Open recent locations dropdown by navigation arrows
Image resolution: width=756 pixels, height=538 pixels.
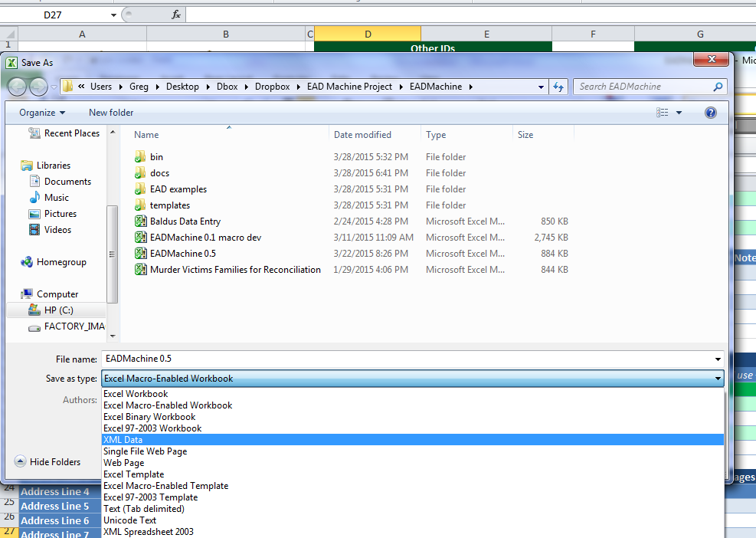(54, 87)
